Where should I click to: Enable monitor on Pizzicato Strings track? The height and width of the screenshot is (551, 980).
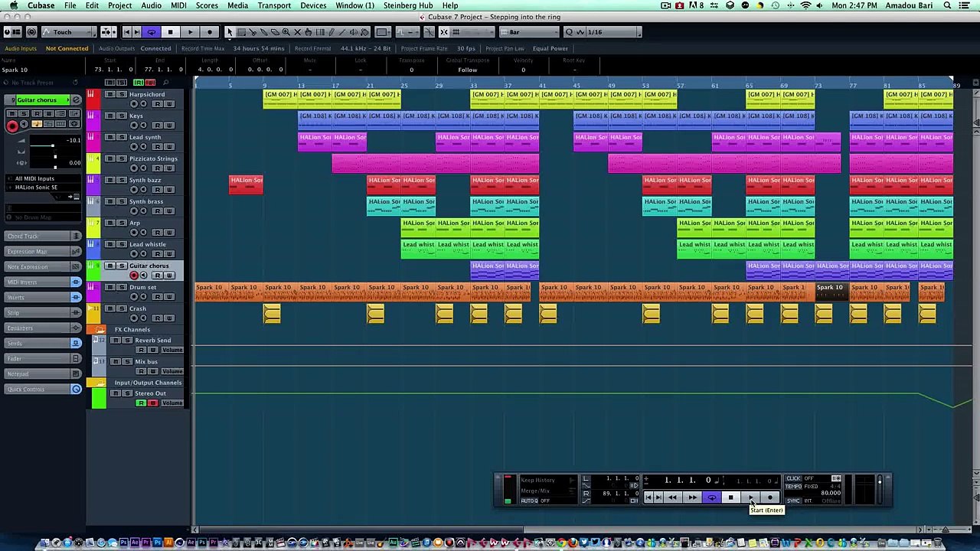[143, 168]
